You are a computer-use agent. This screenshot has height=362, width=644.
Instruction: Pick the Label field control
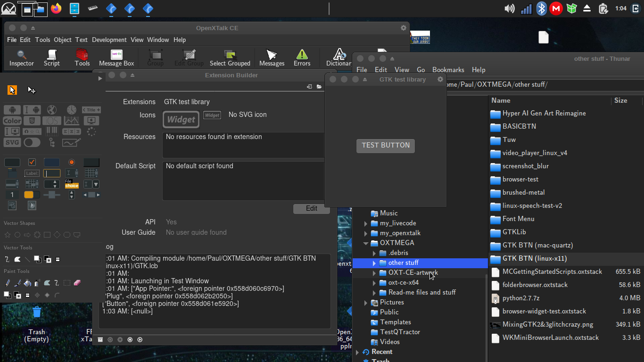pyautogui.click(x=32, y=173)
